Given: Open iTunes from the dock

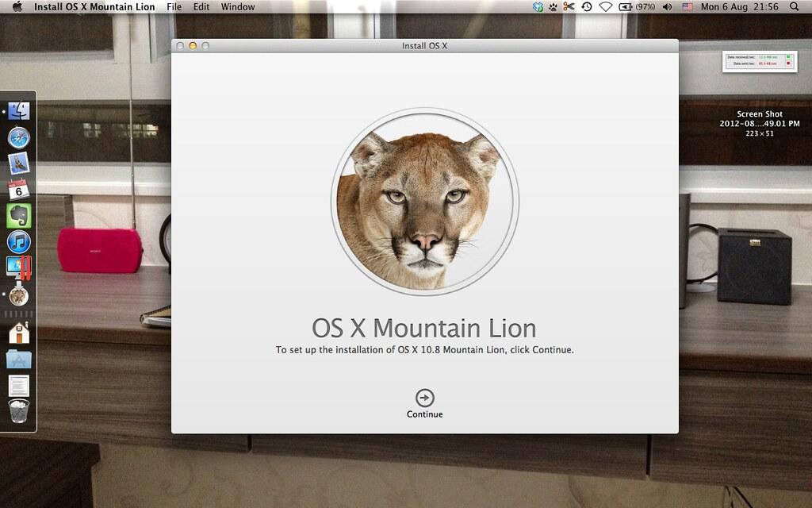Looking at the screenshot, I should [x=18, y=241].
